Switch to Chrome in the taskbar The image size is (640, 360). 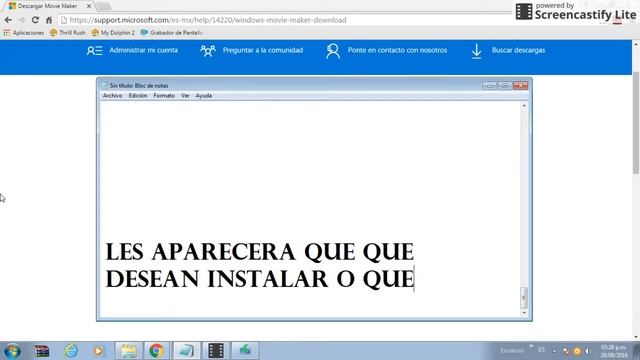[156, 351]
